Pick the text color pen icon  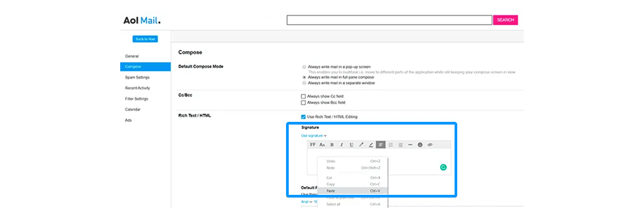[x=361, y=145]
